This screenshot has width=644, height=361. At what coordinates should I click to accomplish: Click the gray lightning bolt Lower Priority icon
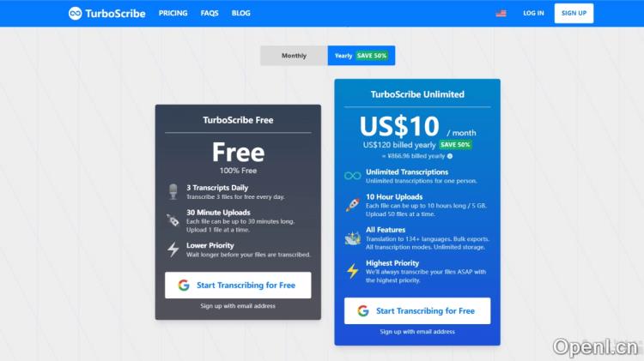(x=173, y=249)
